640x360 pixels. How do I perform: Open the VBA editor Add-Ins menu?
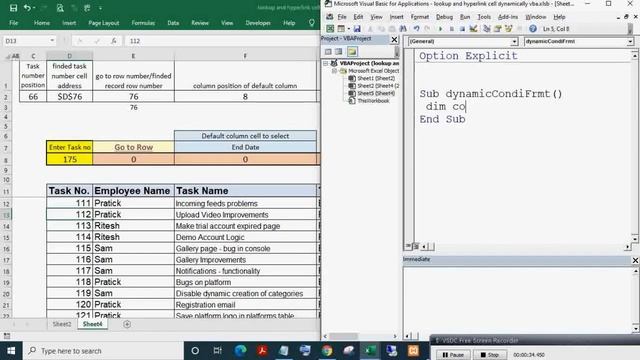coord(508,17)
